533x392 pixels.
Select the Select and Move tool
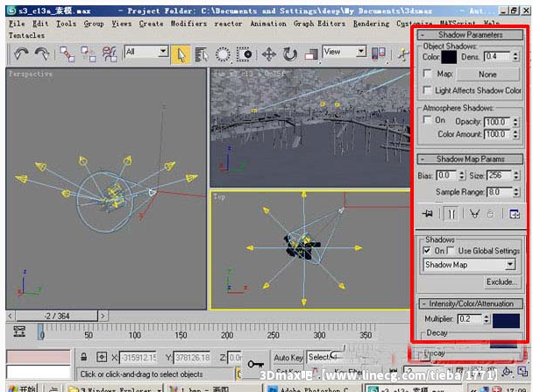pyautogui.click(x=269, y=54)
